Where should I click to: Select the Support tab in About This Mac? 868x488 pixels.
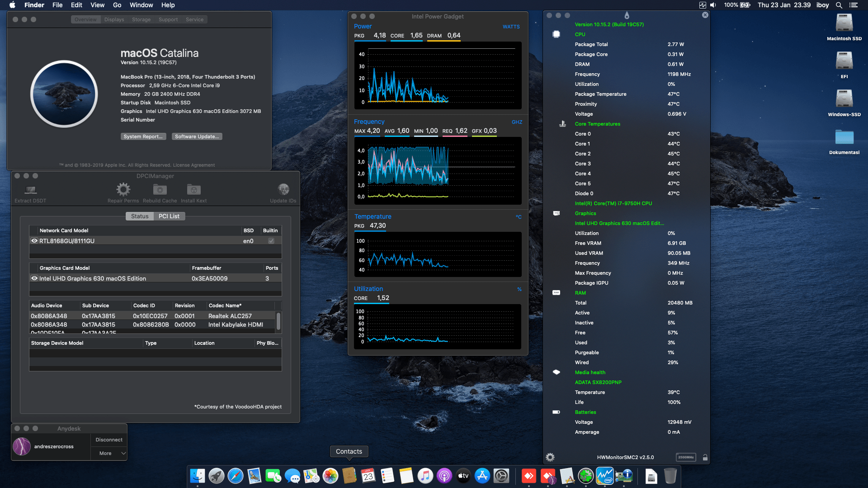click(x=168, y=19)
